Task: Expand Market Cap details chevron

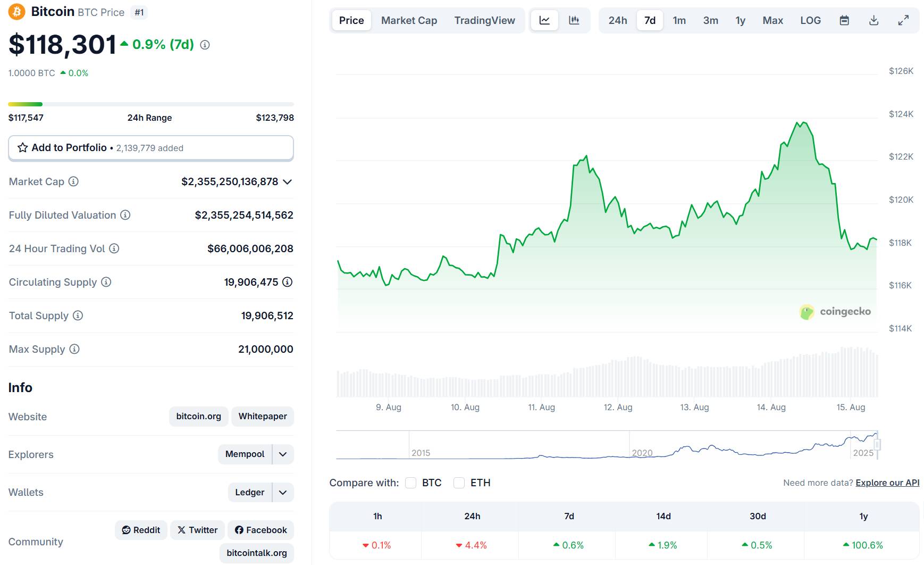Action: (288, 182)
